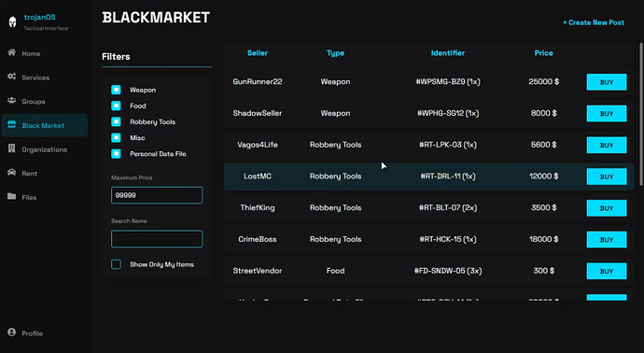The height and width of the screenshot is (353, 644).
Task: Open Organizations building icon
Action: (x=11, y=148)
